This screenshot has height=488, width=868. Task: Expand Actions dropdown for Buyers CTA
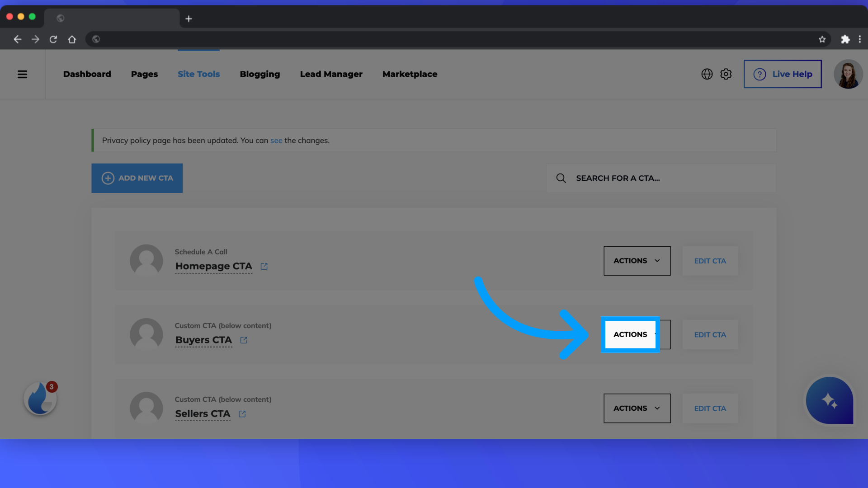click(637, 334)
